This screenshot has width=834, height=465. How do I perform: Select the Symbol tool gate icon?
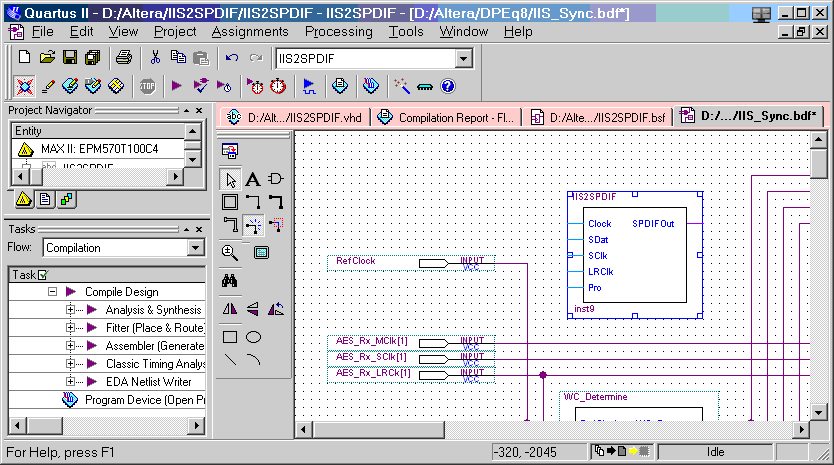click(x=276, y=179)
